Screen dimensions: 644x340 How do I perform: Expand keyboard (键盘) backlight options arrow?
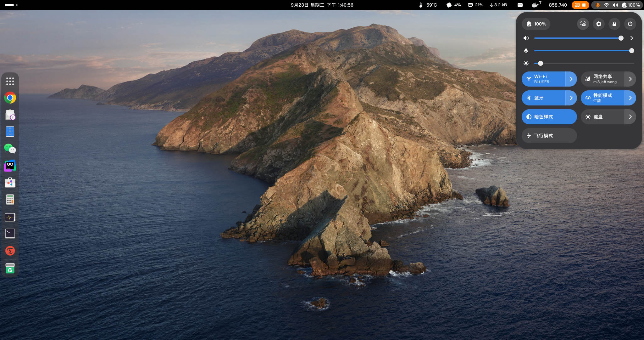pos(630,117)
